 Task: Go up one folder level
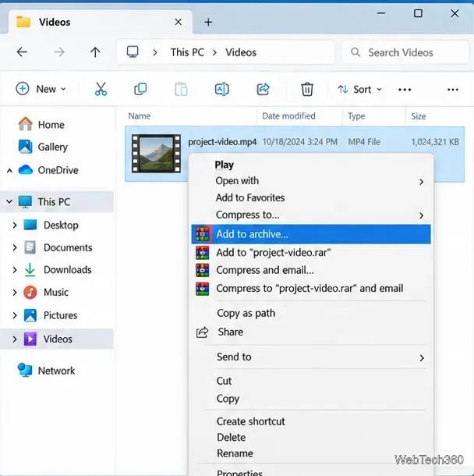pos(95,52)
